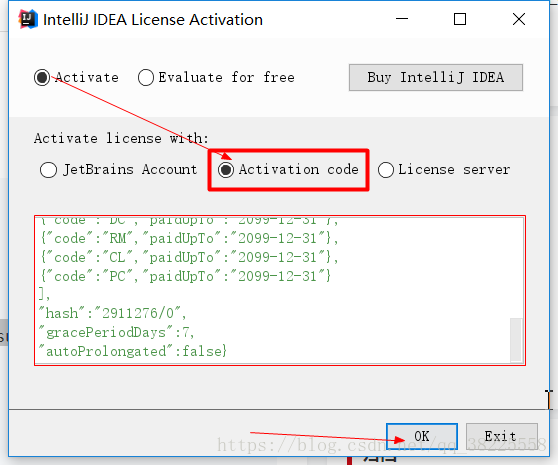This screenshot has width=558, height=465.
Task: Confirm activation with OK button
Action: 422,436
